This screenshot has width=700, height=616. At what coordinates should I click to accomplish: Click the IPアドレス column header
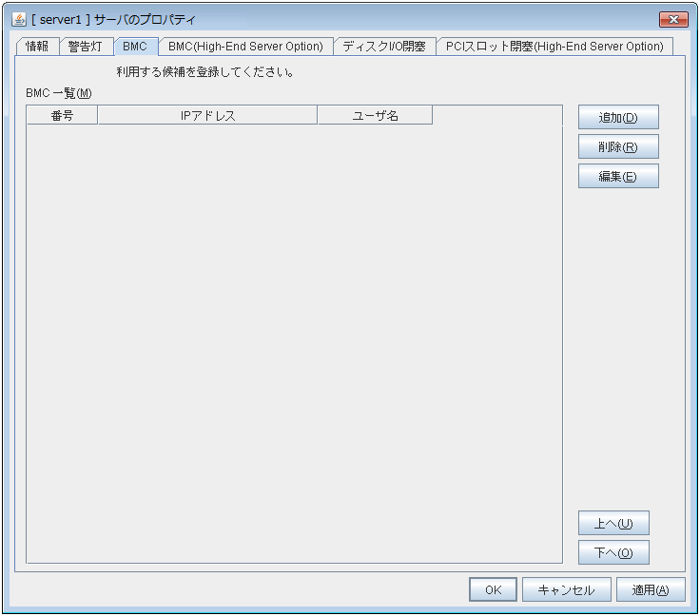coord(207,115)
